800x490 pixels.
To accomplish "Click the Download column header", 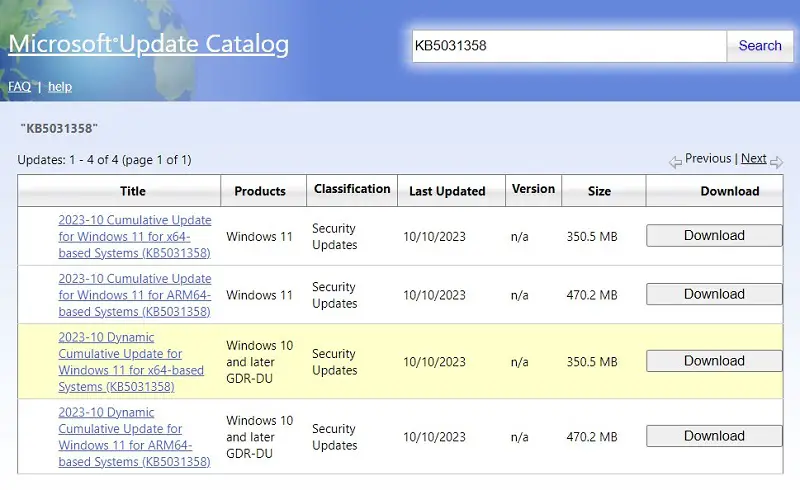I will (x=730, y=191).
